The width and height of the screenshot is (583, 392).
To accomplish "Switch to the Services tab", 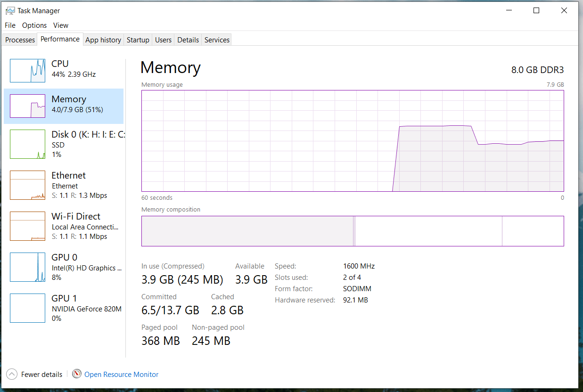I will coord(217,40).
